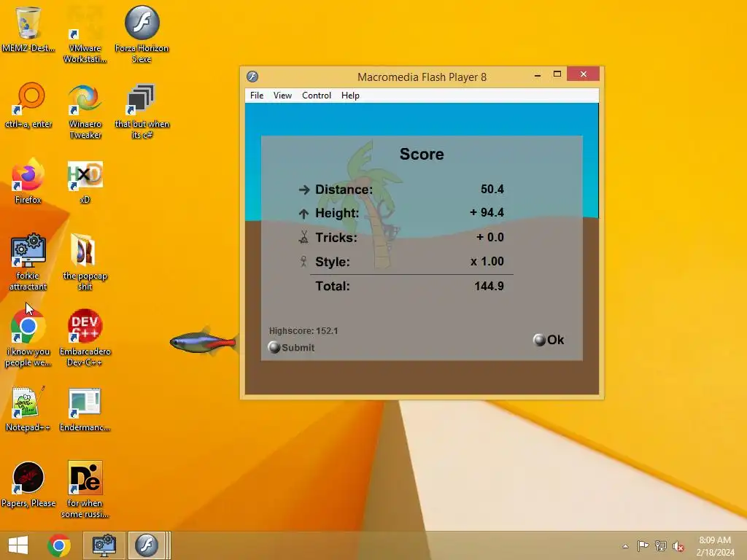Open the Help menu
The height and width of the screenshot is (560, 747).
350,96
